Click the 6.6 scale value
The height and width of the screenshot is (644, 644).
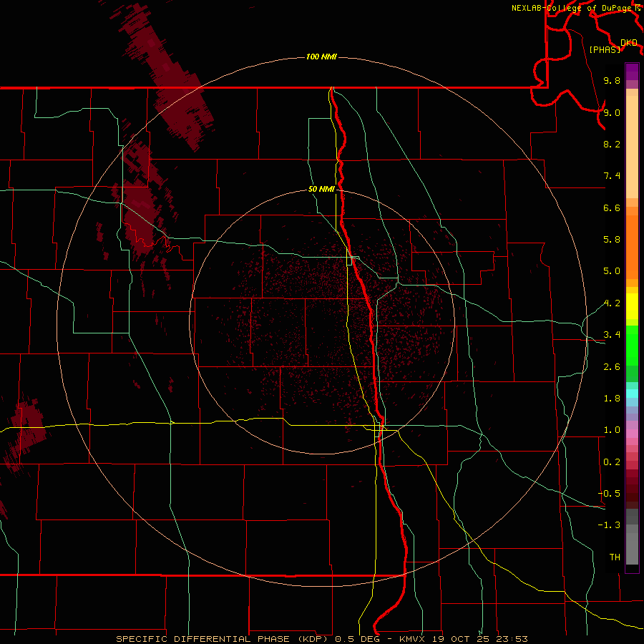click(x=612, y=208)
